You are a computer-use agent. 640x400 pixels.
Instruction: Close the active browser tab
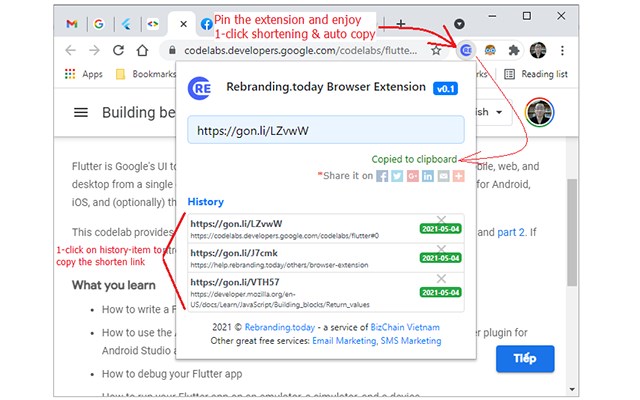tap(183, 24)
